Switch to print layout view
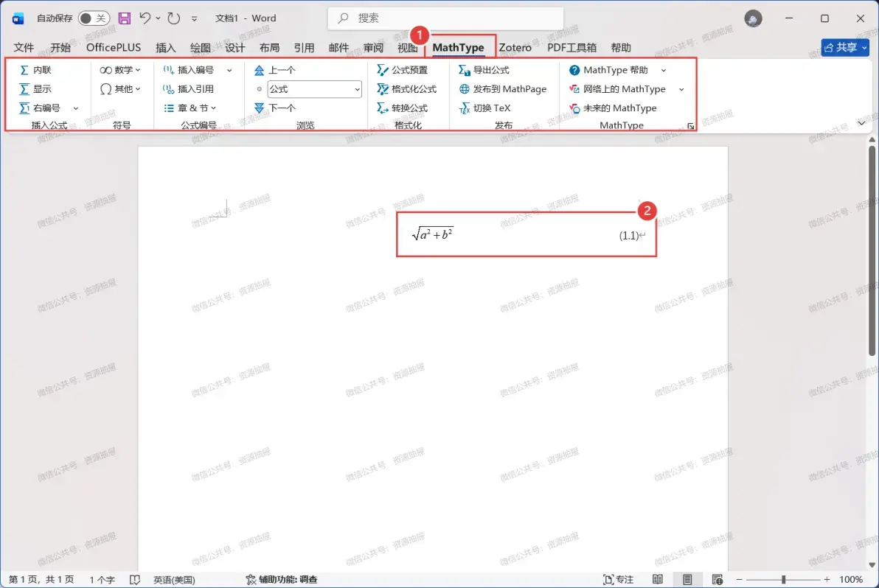This screenshot has height=588, width=879. [687, 580]
